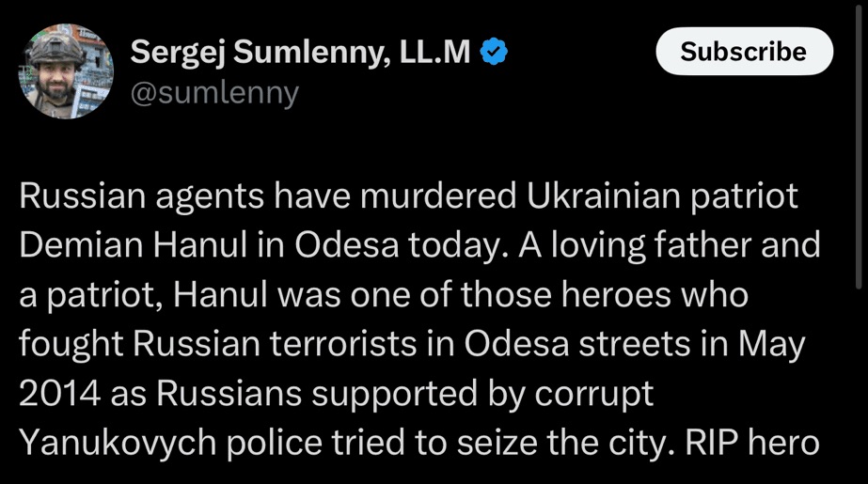This screenshot has height=484, width=868.
Task: Open Sergej Sumlenny's profile avatar picture
Action: click(x=66, y=71)
